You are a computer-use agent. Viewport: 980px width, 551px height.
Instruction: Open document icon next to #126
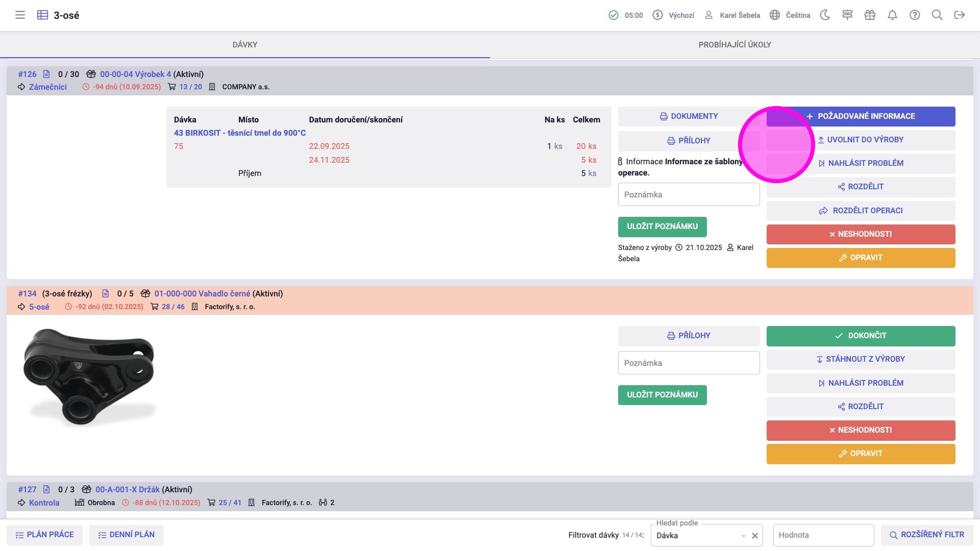[46, 74]
